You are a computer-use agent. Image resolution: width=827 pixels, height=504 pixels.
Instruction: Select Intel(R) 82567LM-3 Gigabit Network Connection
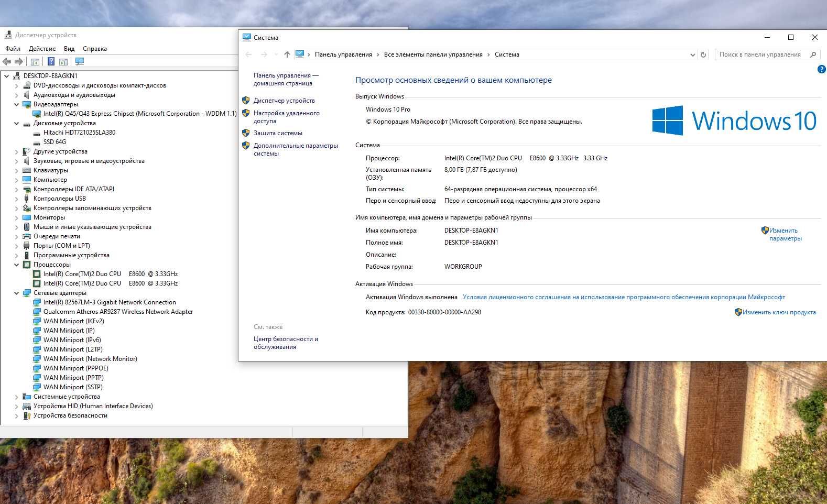tap(110, 302)
